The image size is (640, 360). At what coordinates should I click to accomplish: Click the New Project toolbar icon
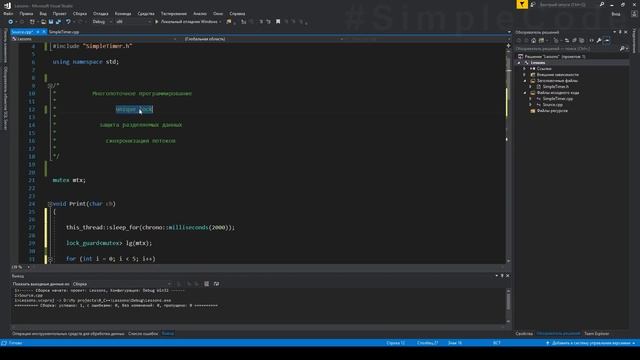(x=32, y=22)
